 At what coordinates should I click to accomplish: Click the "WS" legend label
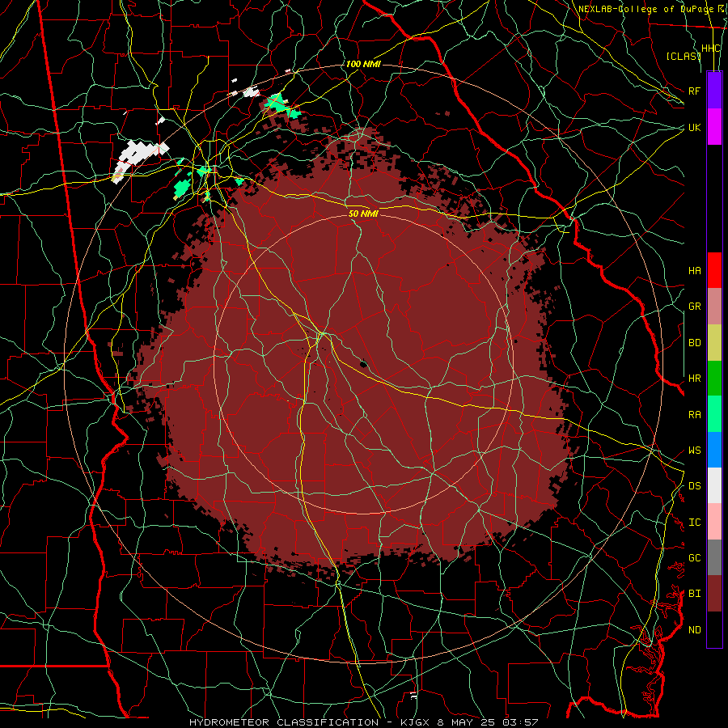[x=695, y=451]
